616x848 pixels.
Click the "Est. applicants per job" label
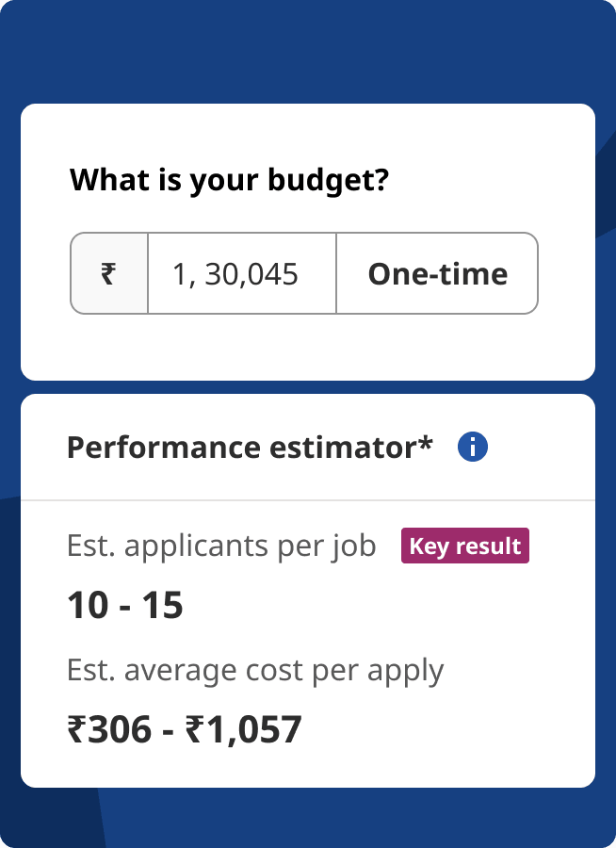[221, 546]
